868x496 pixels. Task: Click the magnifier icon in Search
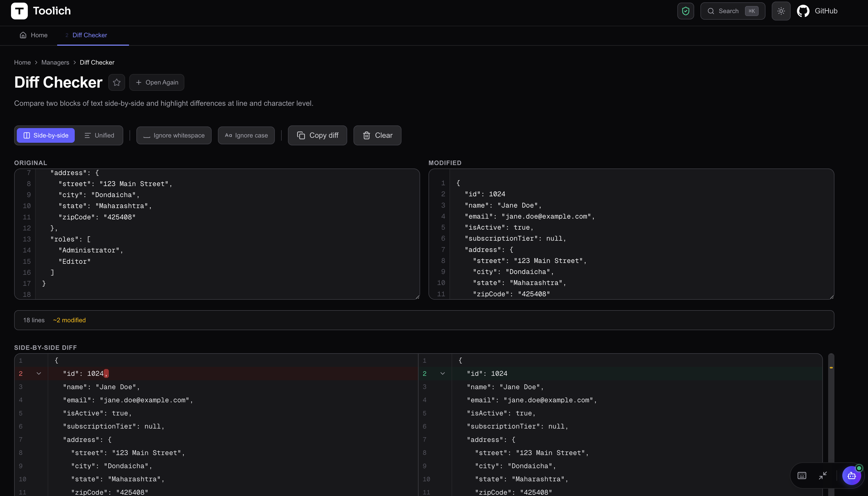(711, 11)
